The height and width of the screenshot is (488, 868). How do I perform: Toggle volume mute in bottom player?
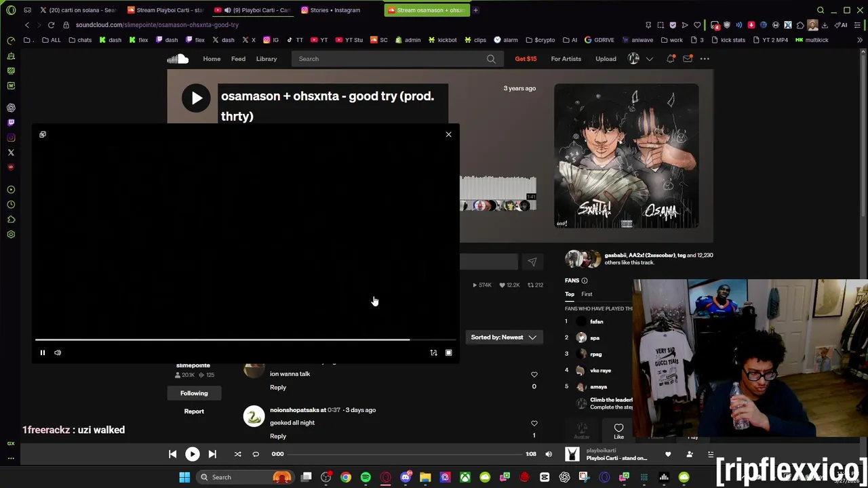pyautogui.click(x=549, y=454)
